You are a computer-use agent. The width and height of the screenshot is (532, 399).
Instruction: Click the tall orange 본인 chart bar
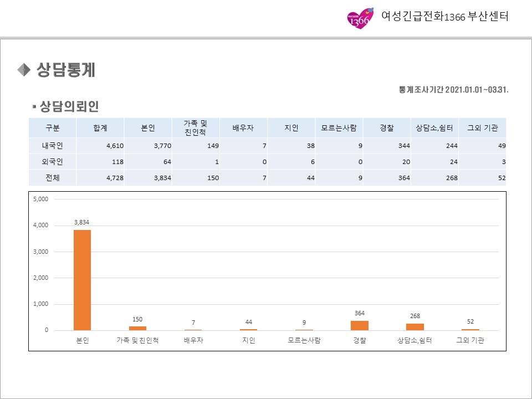point(82,280)
